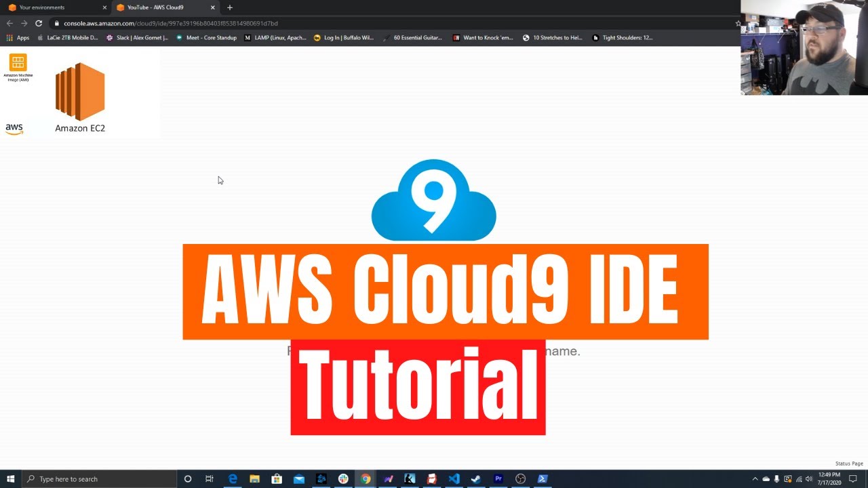Open 10 Stretches to Hel... bookmark

click(552, 38)
